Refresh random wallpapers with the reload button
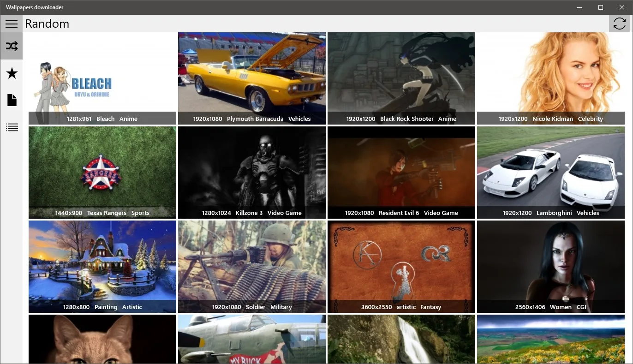633x364 pixels. pos(620,24)
